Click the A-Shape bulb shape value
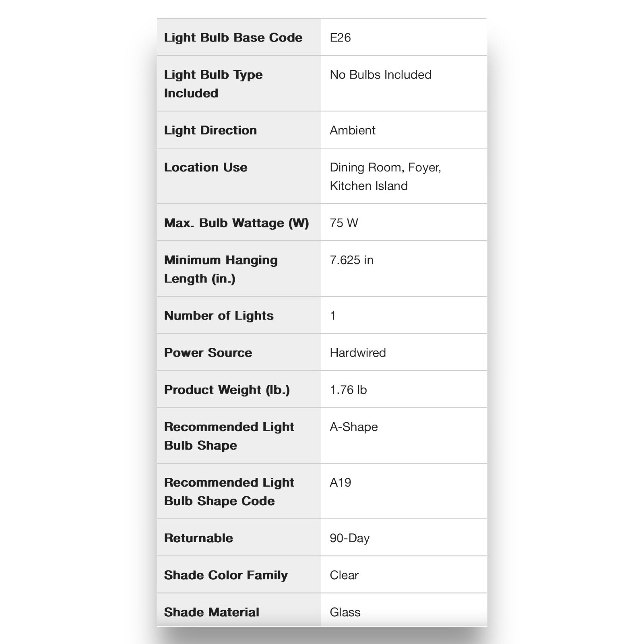The image size is (644, 644). (353, 427)
